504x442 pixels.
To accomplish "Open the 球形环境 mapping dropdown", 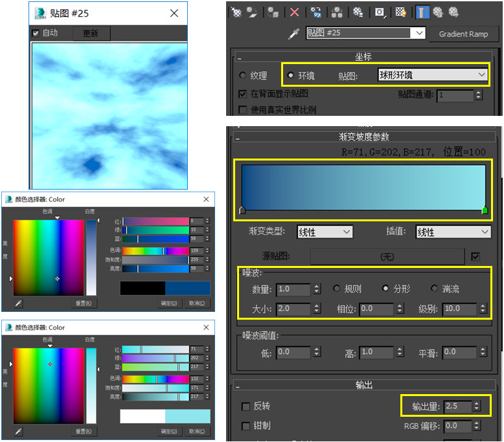I will click(433, 75).
